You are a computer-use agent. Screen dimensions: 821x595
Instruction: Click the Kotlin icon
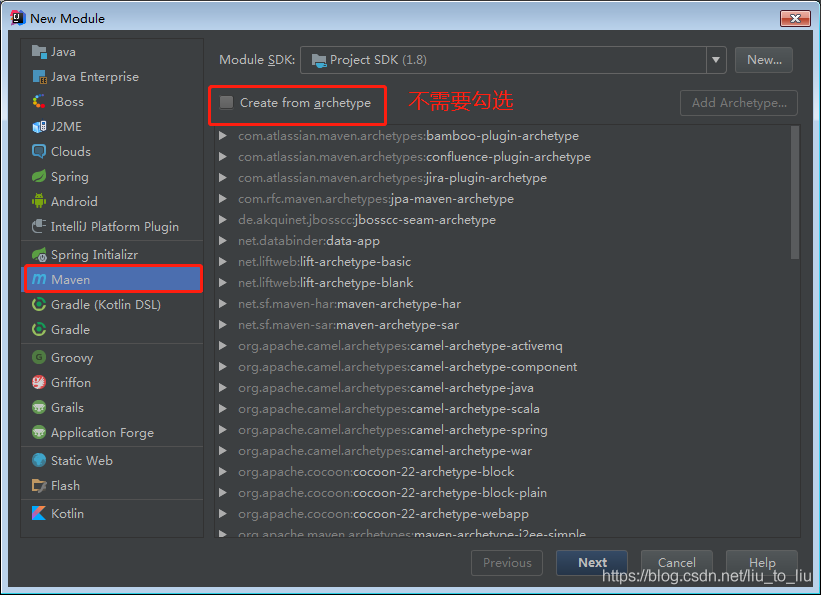(39, 513)
